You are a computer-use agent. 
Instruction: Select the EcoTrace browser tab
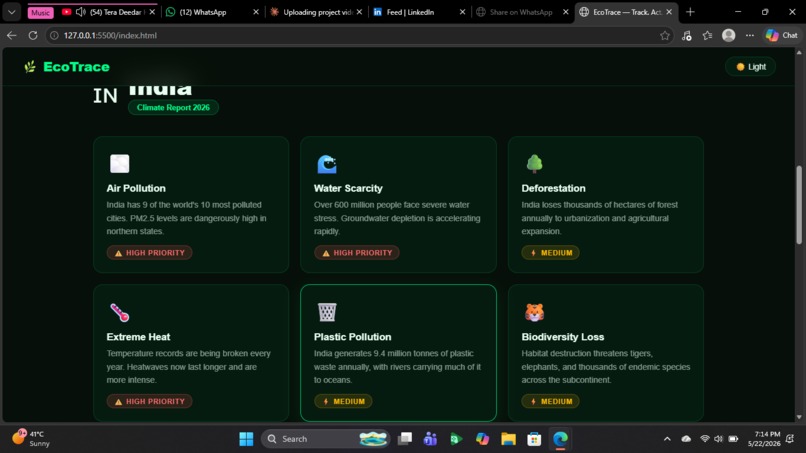point(627,12)
